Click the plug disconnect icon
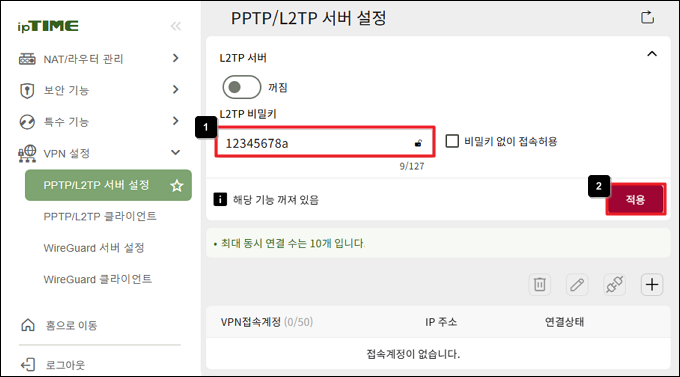The width and height of the screenshot is (680, 377). (x=615, y=285)
